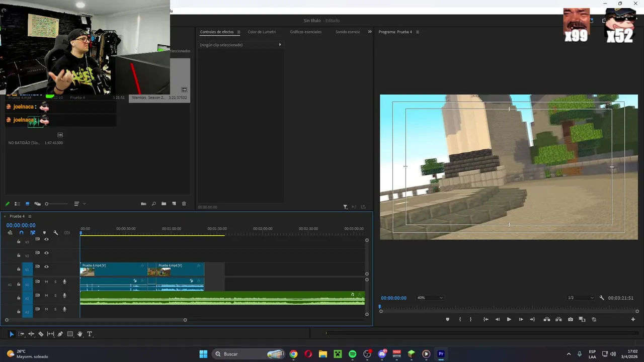Select the Pen tool

tap(60, 334)
